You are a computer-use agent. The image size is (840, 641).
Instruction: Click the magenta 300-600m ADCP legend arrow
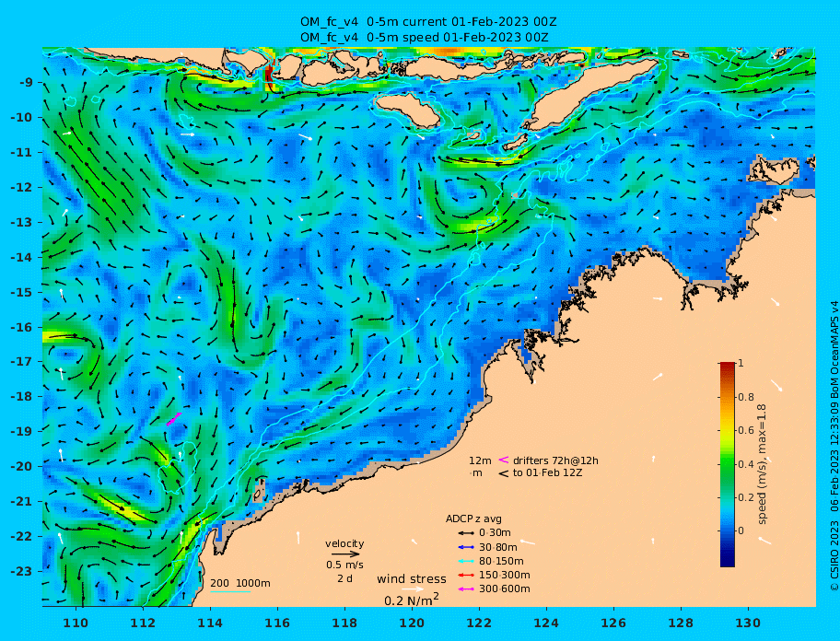click(467, 589)
